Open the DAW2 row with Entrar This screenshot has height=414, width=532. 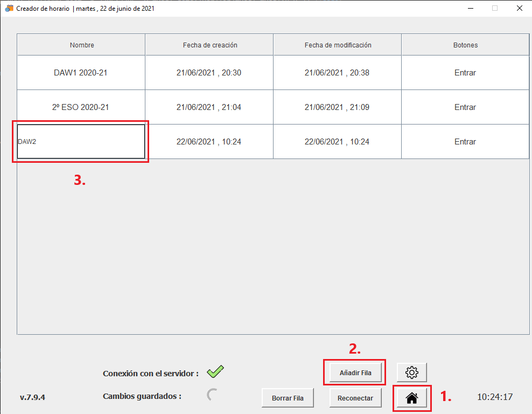(465, 142)
